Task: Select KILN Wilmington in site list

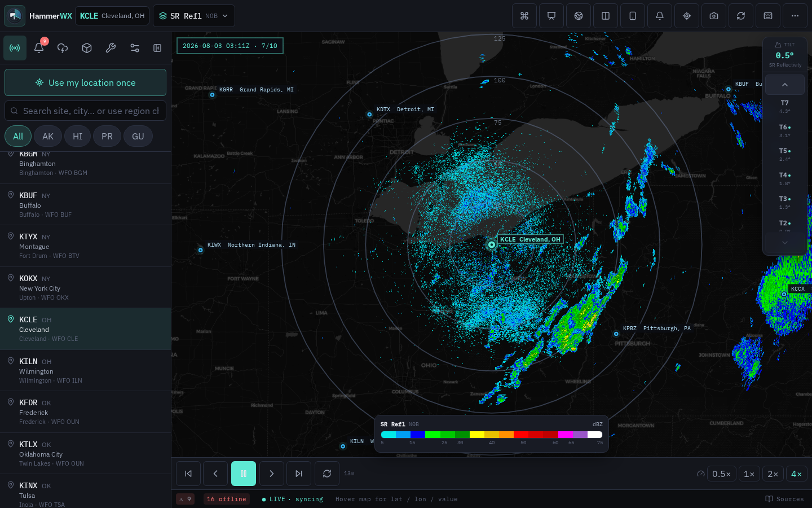Action: (85, 370)
